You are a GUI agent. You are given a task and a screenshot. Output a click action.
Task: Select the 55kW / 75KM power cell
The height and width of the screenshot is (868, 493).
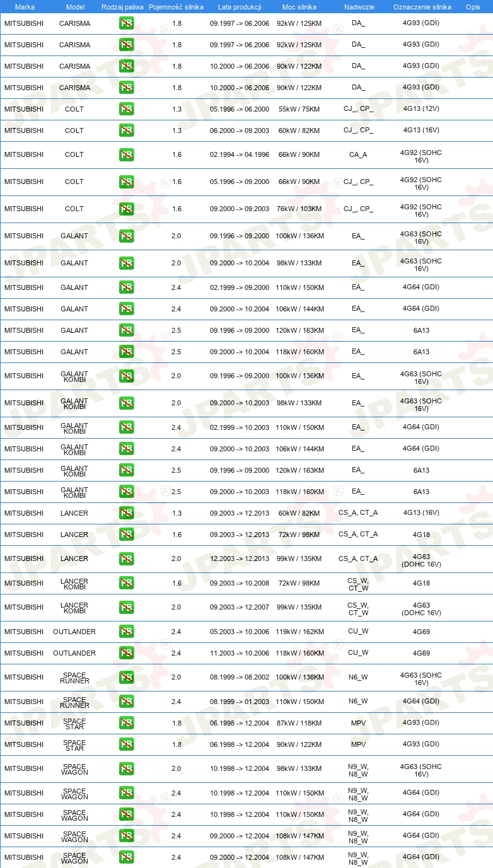point(299,109)
